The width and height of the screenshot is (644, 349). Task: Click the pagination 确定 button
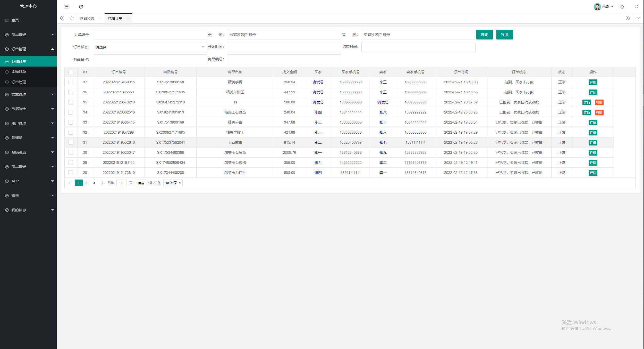pyautogui.click(x=141, y=183)
